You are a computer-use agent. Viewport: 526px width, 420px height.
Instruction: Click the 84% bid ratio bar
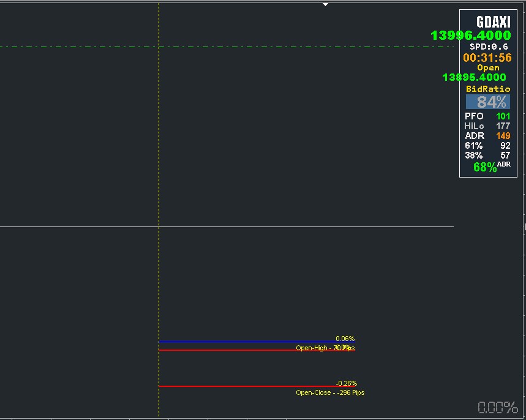[x=488, y=102]
